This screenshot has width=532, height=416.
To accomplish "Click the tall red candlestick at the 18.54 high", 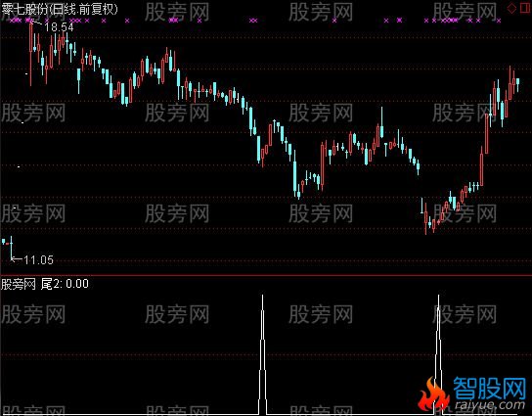I will (x=31, y=54).
